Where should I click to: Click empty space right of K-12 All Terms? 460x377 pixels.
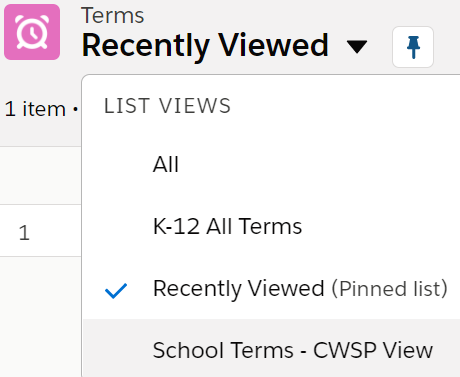coord(380,226)
